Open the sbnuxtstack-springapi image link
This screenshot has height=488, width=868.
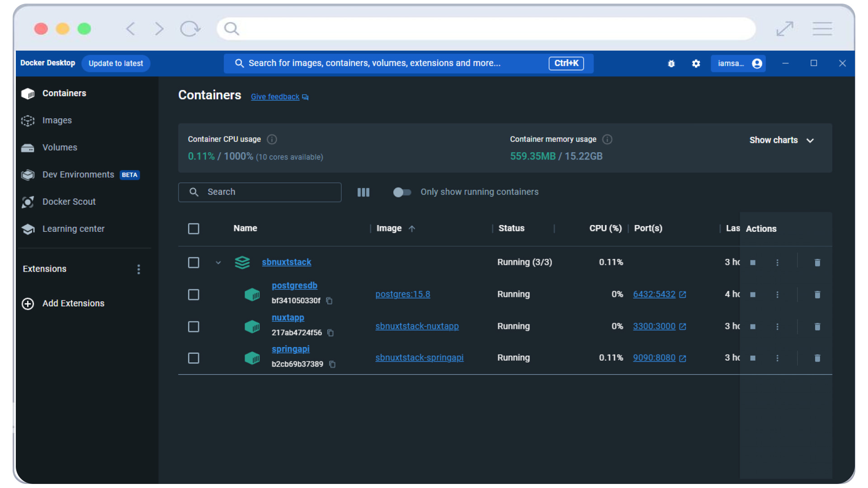[x=420, y=358]
